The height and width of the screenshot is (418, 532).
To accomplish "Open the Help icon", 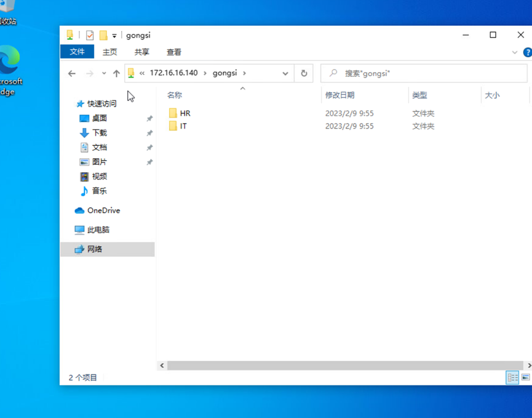I will click(x=528, y=52).
